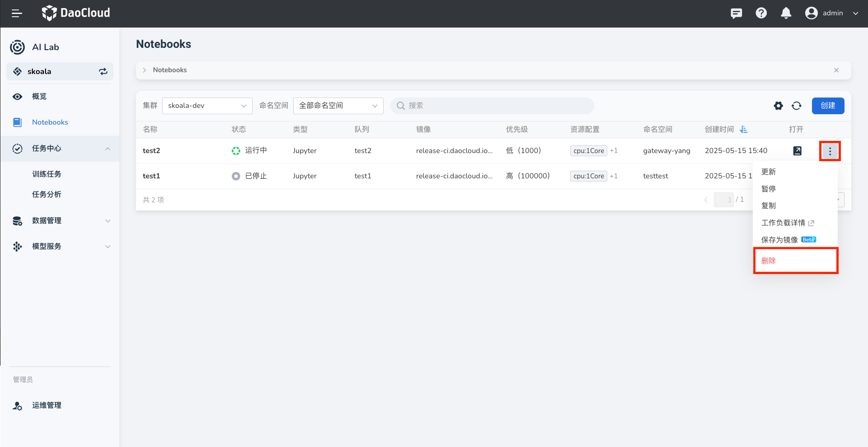This screenshot has width=868, height=447.
Task: Open table column settings gear
Action: [x=778, y=106]
